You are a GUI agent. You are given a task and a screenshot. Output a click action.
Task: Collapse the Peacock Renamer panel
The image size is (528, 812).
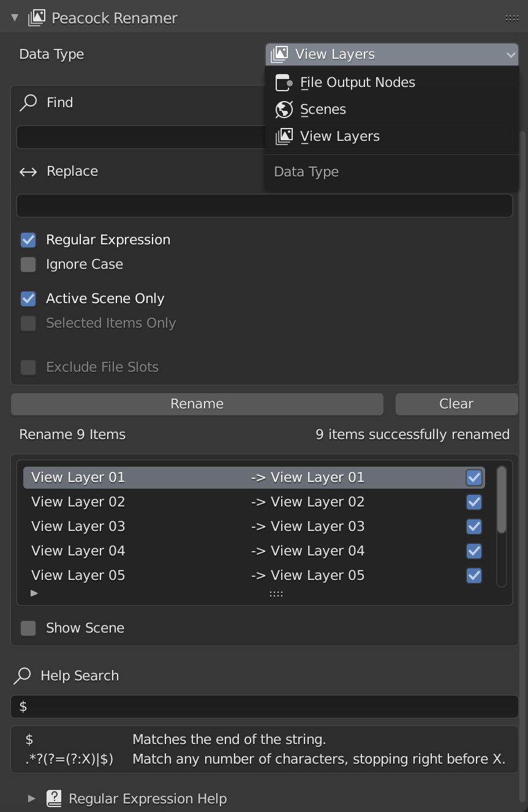point(15,18)
